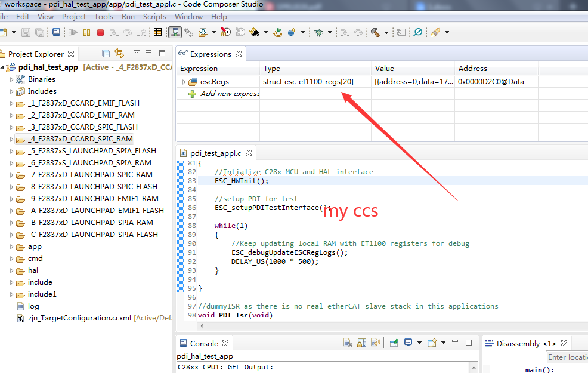Open the Window menu
This screenshot has height=373, width=588.
[188, 17]
